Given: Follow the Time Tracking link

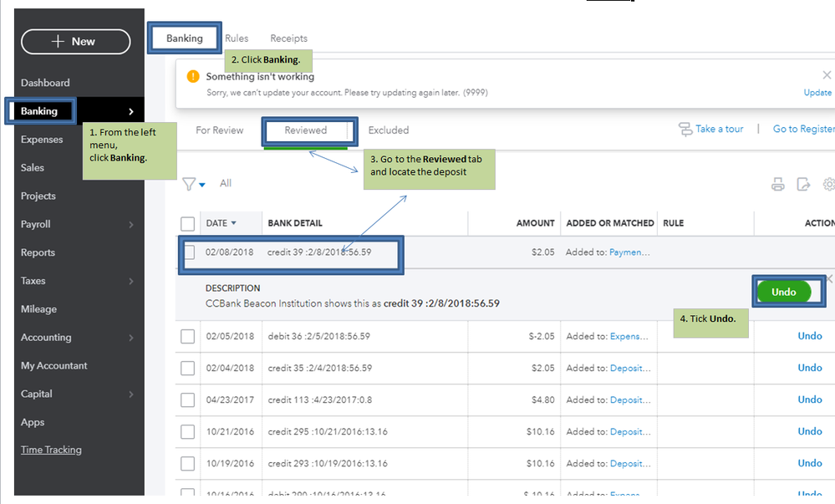Looking at the screenshot, I should click(x=51, y=450).
